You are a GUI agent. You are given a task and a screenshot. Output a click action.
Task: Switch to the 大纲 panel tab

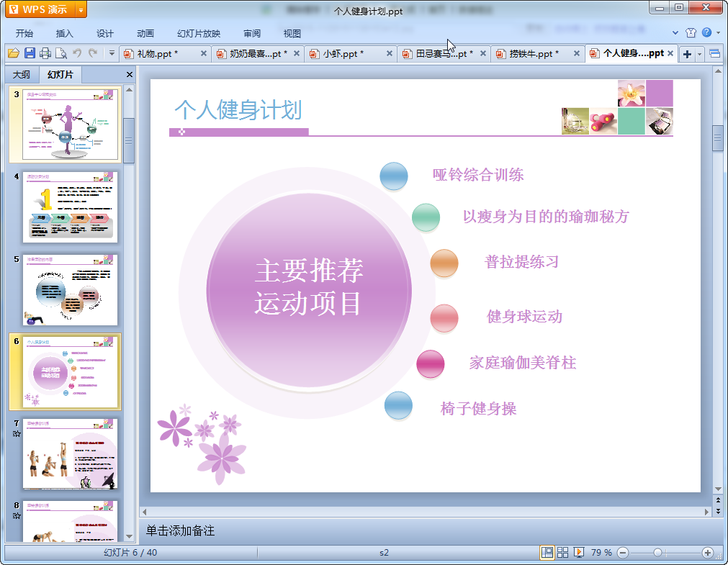tap(22, 74)
